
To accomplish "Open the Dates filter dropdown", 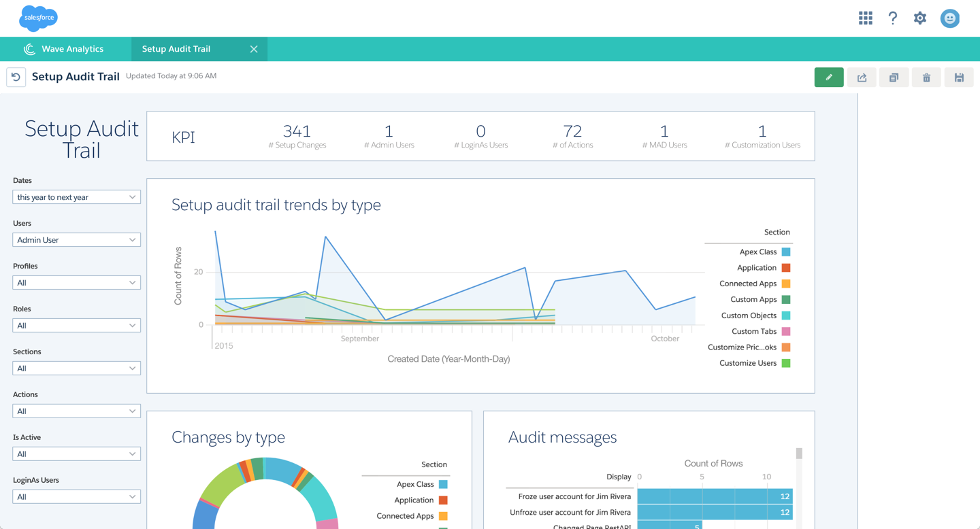I will tap(76, 197).
